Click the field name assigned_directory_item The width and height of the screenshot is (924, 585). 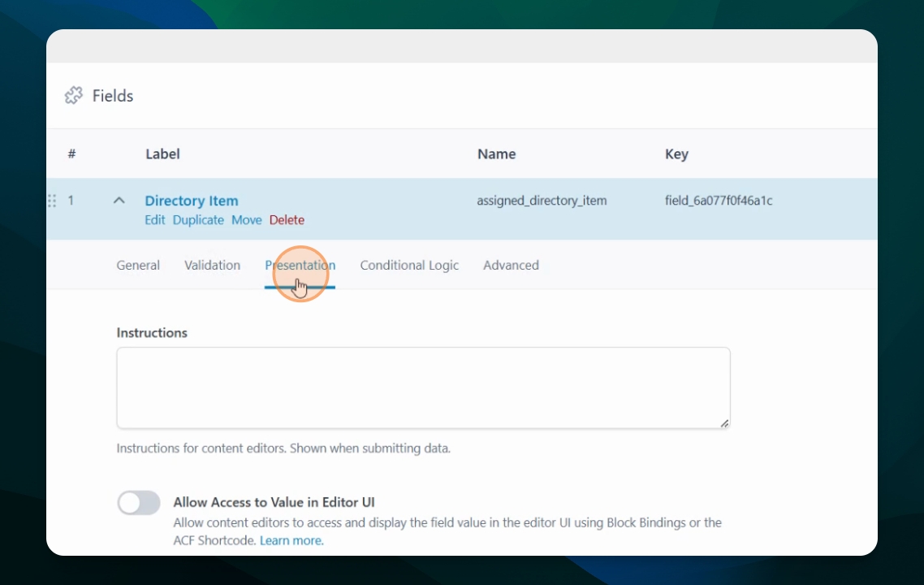point(542,201)
